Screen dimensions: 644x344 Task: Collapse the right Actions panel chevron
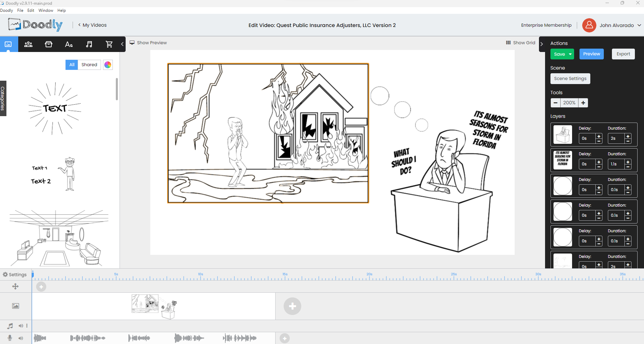(542, 44)
